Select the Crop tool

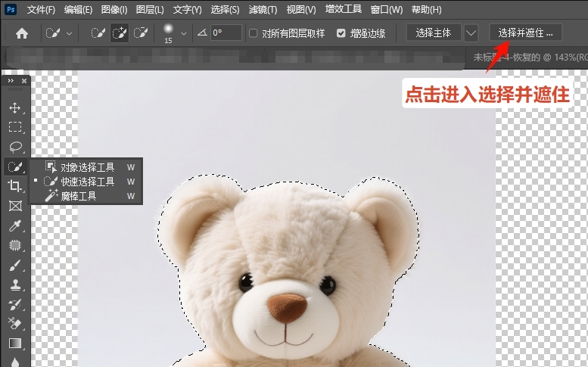(x=14, y=186)
